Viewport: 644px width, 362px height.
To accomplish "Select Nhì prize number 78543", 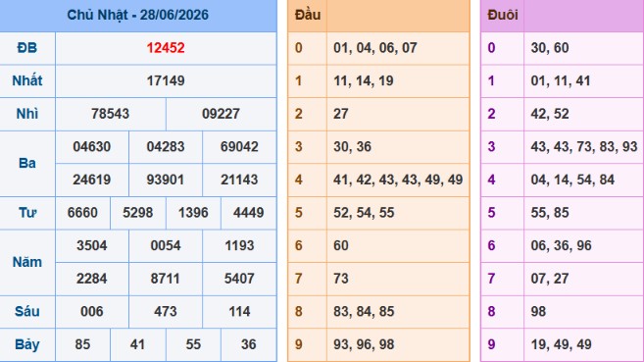I will 110,114.
